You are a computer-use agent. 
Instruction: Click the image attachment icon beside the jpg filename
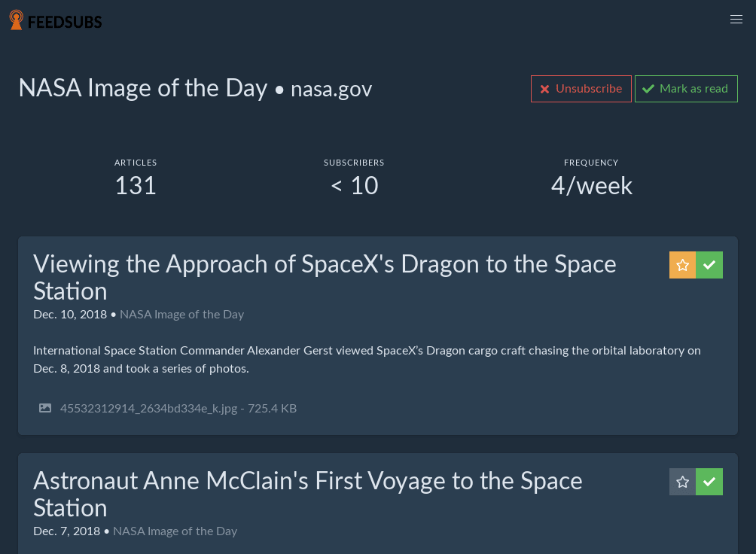coord(45,407)
